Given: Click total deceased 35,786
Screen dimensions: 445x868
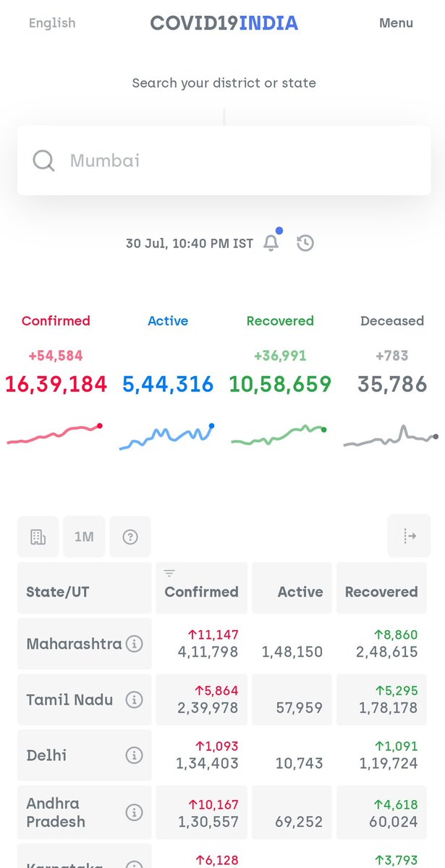Looking at the screenshot, I should [392, 384].
